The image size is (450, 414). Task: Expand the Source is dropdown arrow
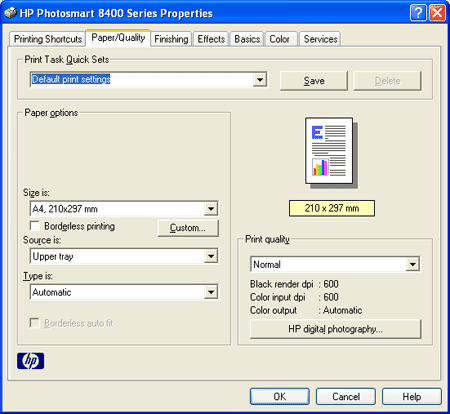[x=211, y=256]
